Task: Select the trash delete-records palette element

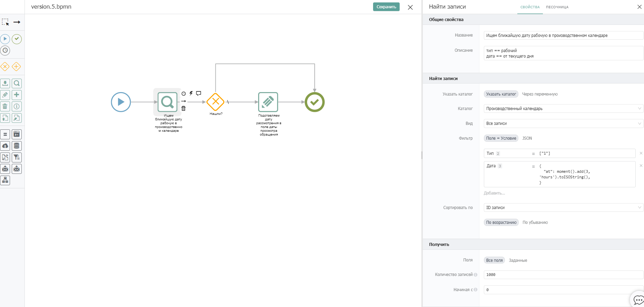Action: click(5, 106)
